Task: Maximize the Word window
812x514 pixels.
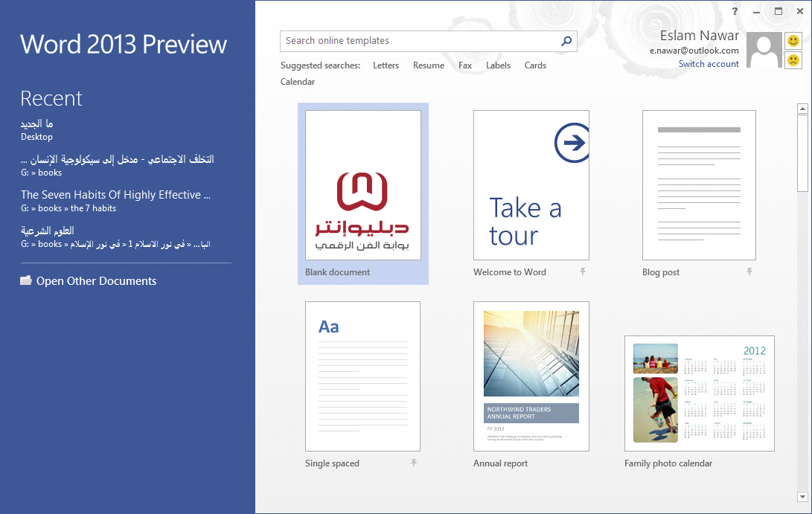Action: click(779, 11)
